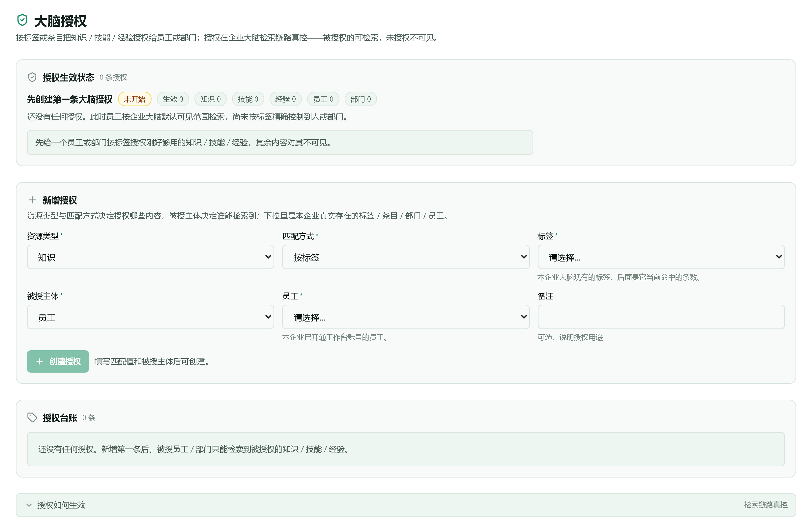812x525 pixels.
Task: Click the empty ledger notice starting 还没有任何授权。新增第一条后
Action: 406,449
